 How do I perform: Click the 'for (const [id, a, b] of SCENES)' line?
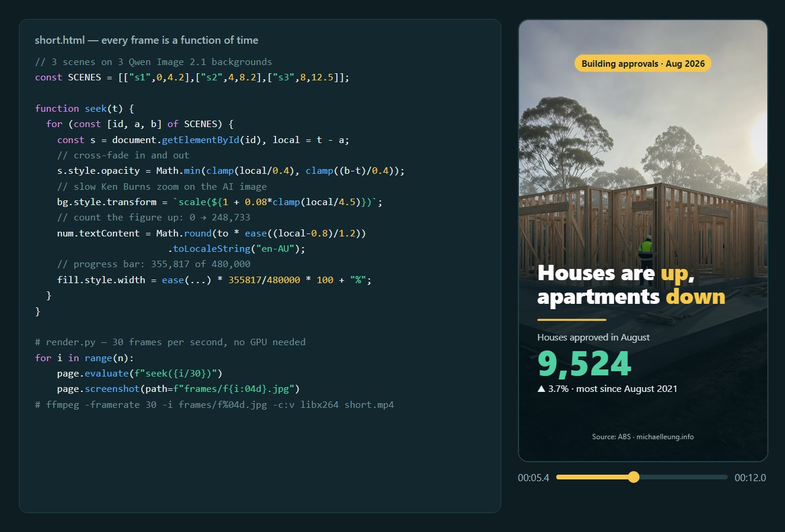point(140,124)
